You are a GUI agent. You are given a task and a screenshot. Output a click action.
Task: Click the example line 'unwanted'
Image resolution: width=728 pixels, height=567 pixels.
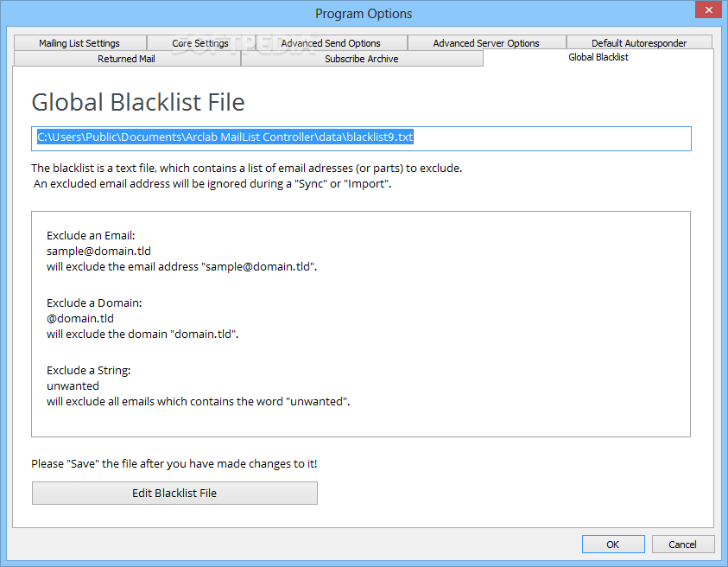click(x=73, y=385)
